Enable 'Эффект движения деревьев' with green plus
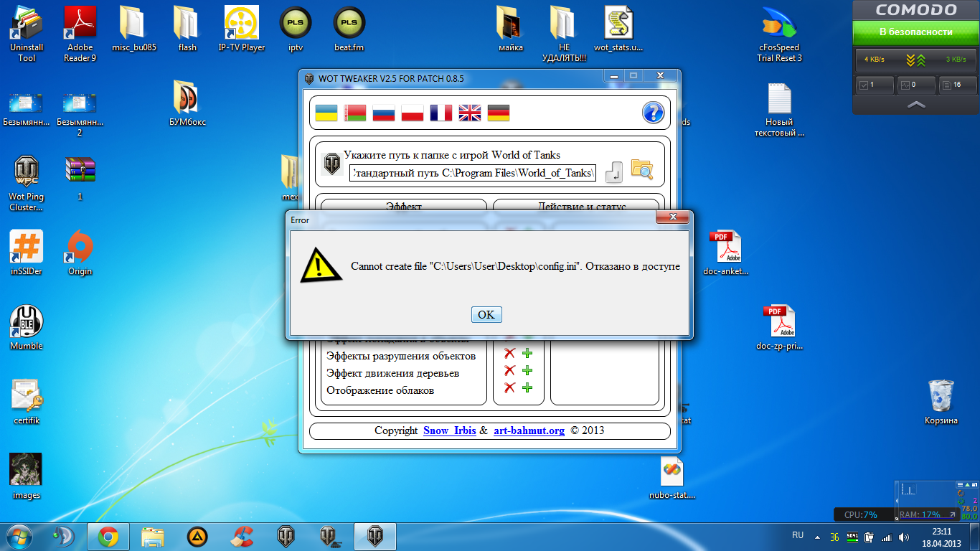The width and height of the screenshot is (980, 551). 527,370
